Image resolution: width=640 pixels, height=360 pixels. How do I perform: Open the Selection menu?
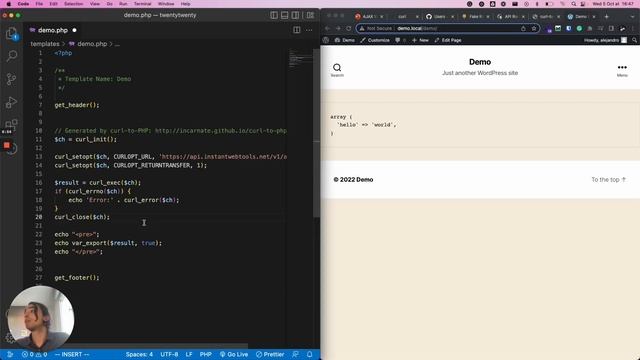click(x=73, y=4)
